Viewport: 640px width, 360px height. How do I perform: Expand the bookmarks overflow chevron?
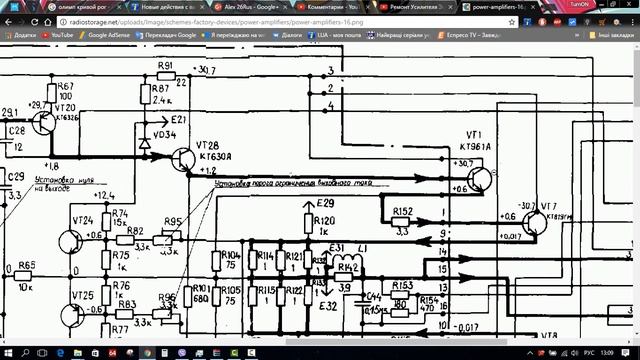[x=577, y=35]
